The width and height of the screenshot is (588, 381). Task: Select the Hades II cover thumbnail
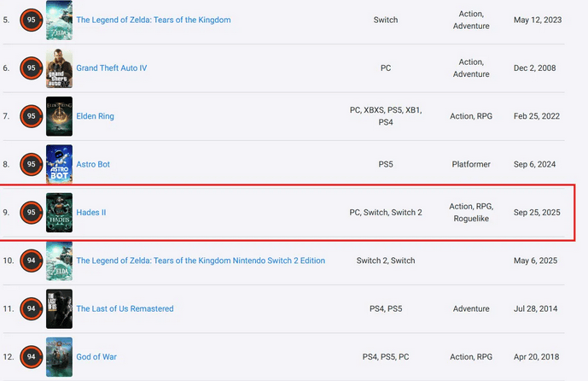59,212
